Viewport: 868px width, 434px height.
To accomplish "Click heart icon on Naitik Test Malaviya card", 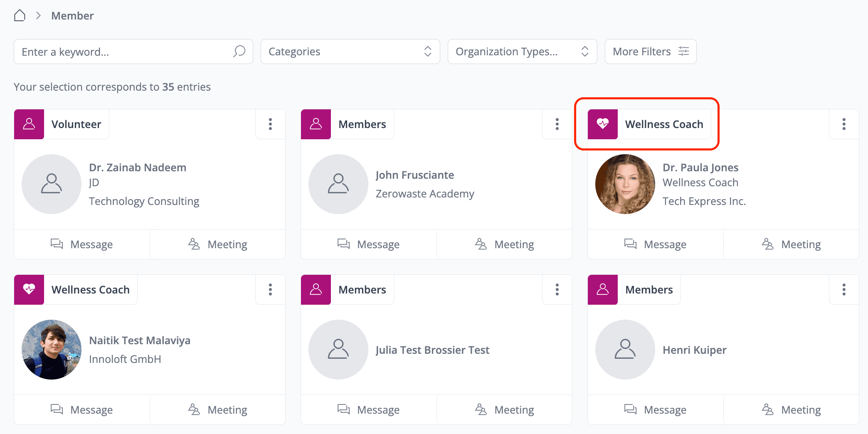I will pos(29,289).
